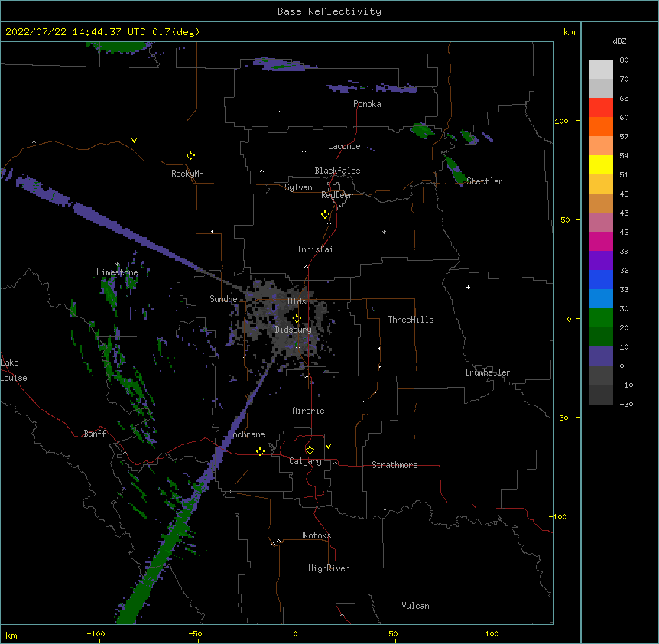Click the Vulcan town label
The width and height of the screenshot is (659, 644).
pyautogui.click(x=415, y=606)
